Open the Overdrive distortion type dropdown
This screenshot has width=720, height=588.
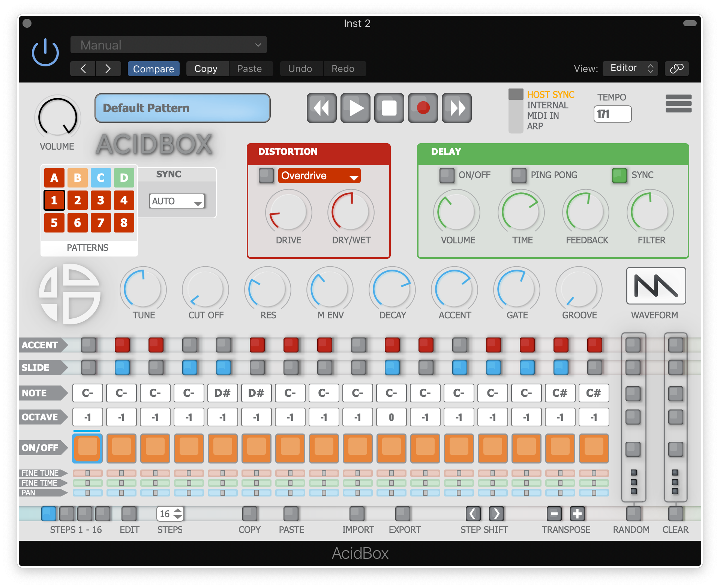pos(319,176)
